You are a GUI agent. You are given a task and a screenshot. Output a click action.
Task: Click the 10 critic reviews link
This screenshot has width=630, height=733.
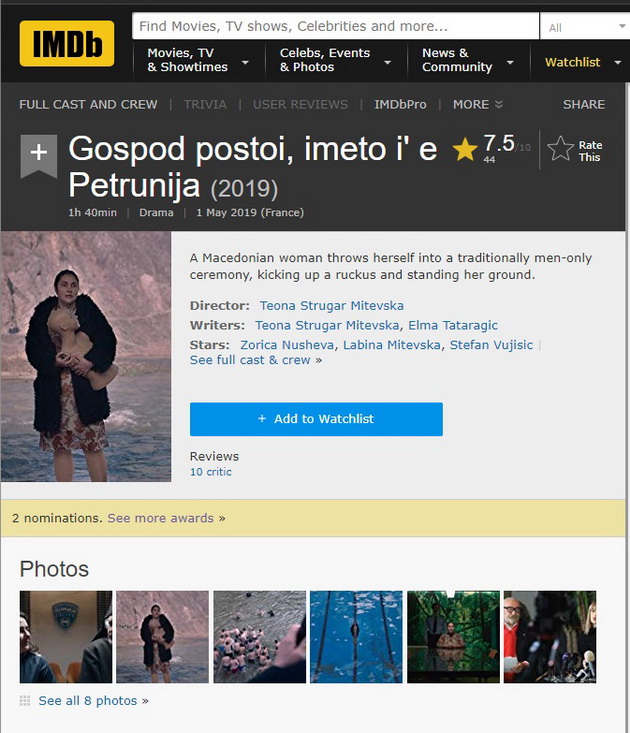pos(210,472)
